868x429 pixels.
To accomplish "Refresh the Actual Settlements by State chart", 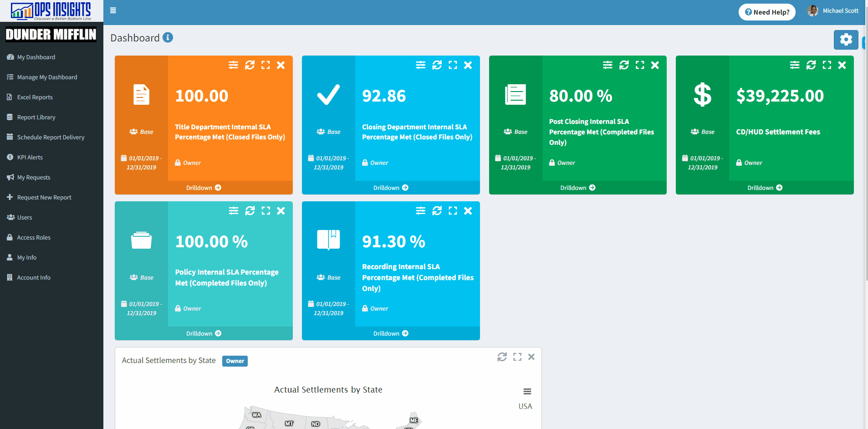I will [x=502, y=357].
